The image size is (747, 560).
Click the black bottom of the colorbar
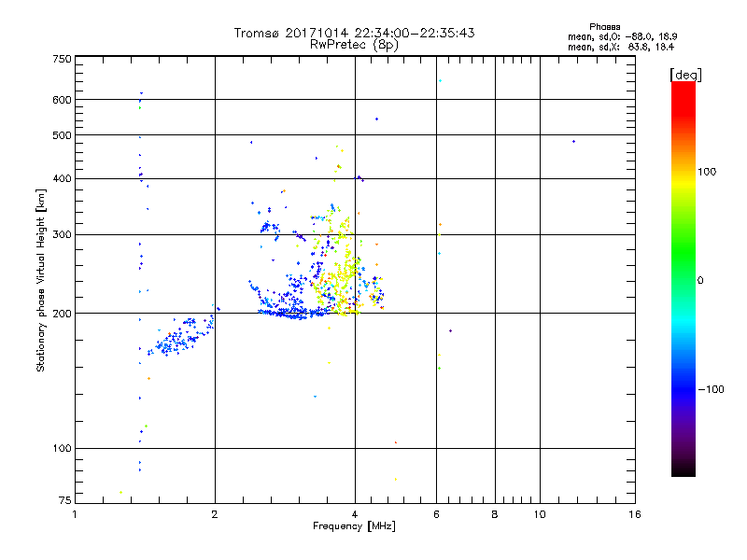point(684,469)
